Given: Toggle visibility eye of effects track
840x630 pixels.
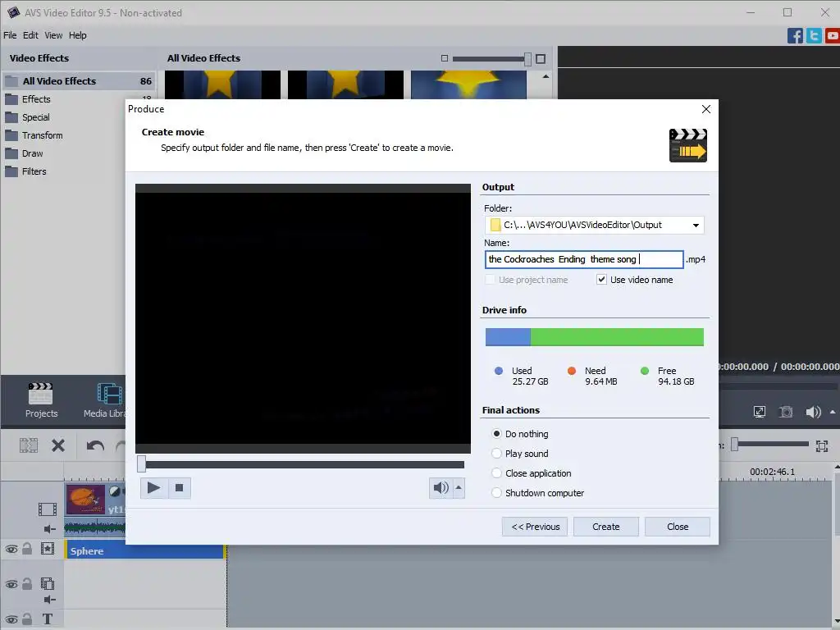Looking at the screenshot, I should point(11,549).
